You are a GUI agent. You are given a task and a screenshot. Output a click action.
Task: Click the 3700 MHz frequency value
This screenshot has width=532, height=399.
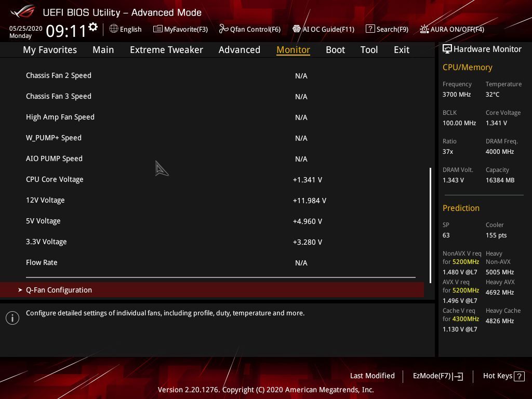click(x=456, y=95)
